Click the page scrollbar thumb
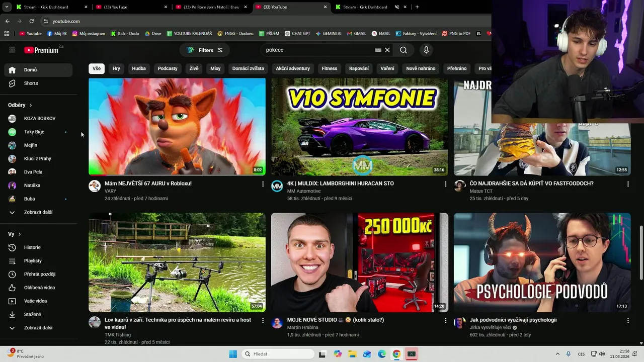644x362 pixels. coord(641,253)
